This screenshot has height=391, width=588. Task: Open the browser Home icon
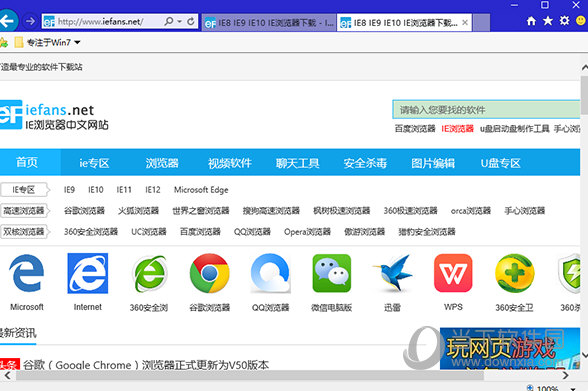(531, 21)
